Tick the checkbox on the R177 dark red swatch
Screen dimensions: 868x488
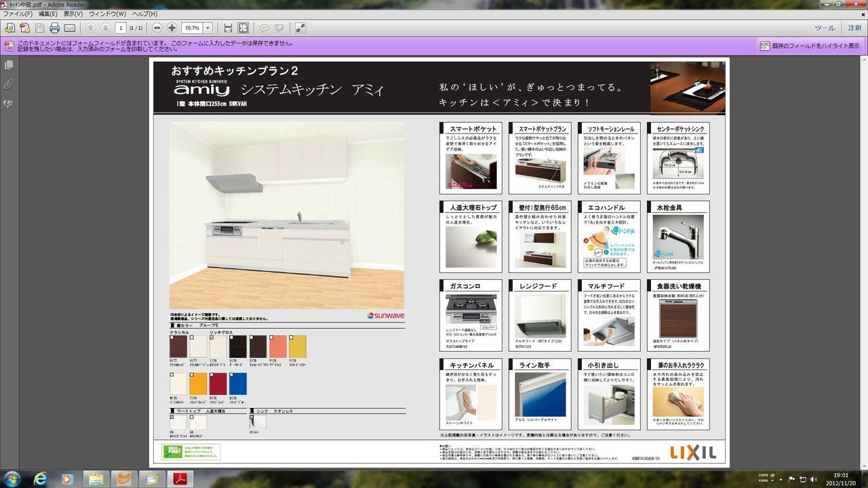[172, 337]
